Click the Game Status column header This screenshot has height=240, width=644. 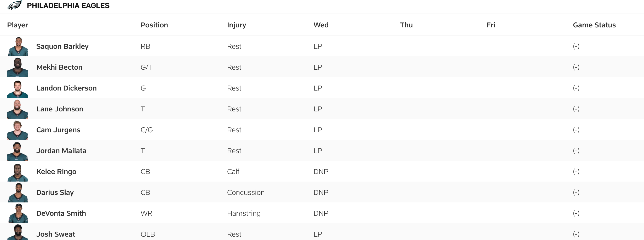click(x=594, y=25)
